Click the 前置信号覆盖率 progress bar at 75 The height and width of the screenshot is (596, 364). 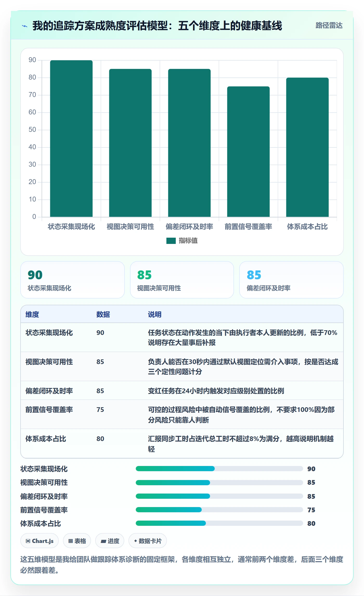(219, 510)
